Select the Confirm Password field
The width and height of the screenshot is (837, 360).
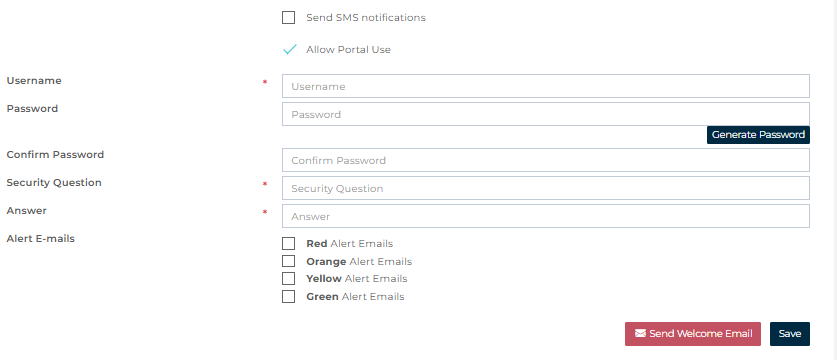(546, 160)
